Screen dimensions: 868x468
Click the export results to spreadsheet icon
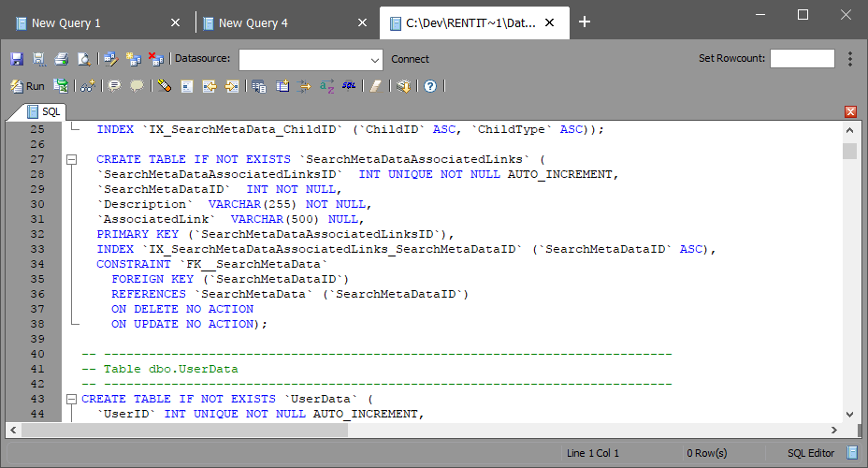click(61, 86)
